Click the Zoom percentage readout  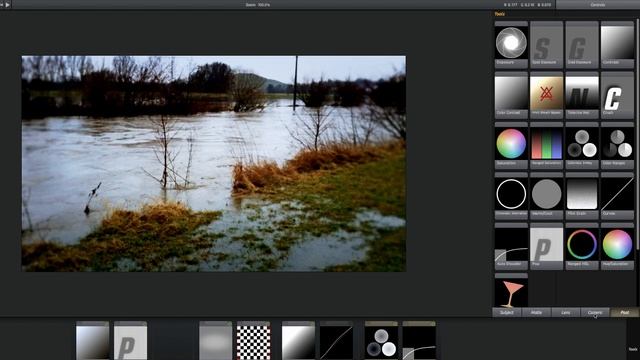tap(258, 5)
